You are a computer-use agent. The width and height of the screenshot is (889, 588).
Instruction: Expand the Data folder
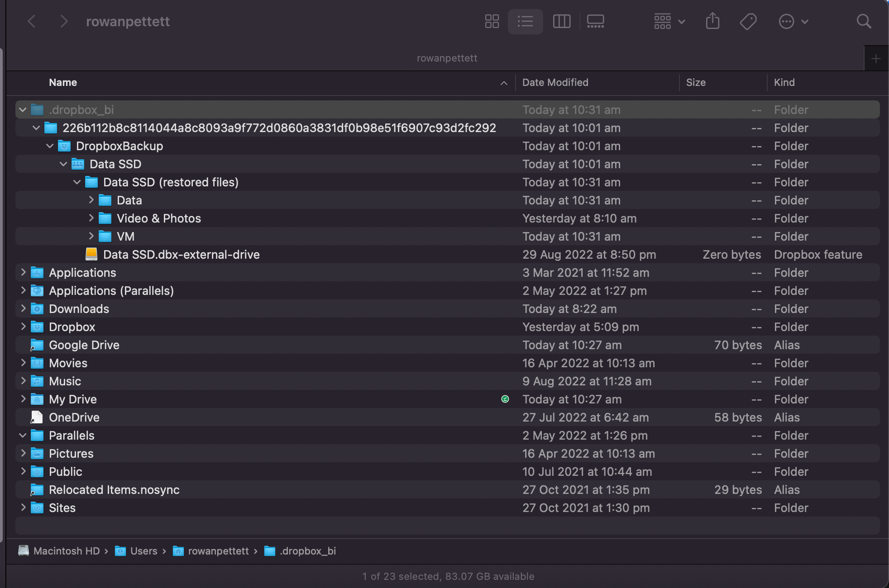coord(91,199)
